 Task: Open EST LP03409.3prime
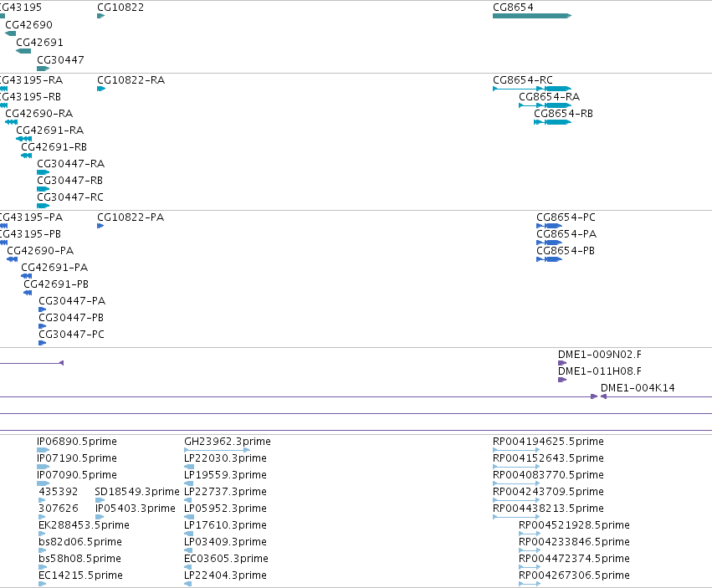(x=188, y=550)
